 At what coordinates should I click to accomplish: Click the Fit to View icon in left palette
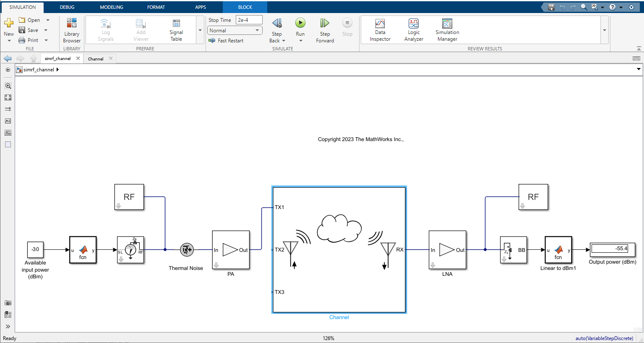click(x=8, y=97)
